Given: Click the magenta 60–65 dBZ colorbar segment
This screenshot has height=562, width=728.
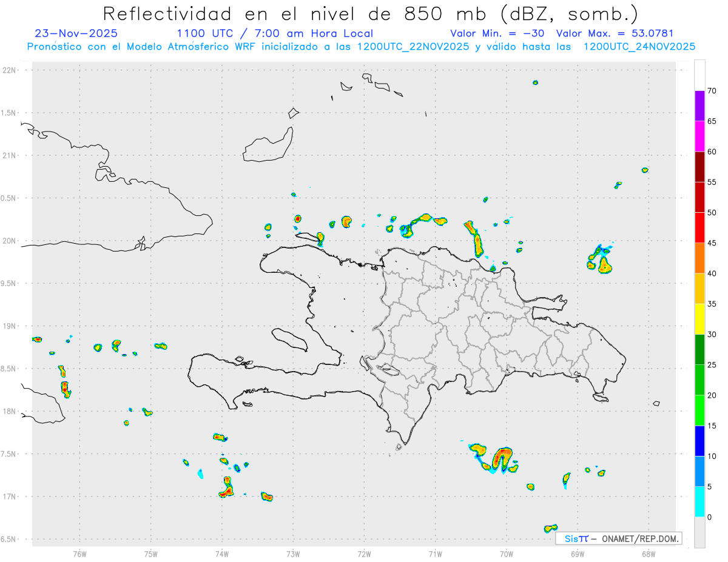Looking at the screenshot, I should (699, 136).
